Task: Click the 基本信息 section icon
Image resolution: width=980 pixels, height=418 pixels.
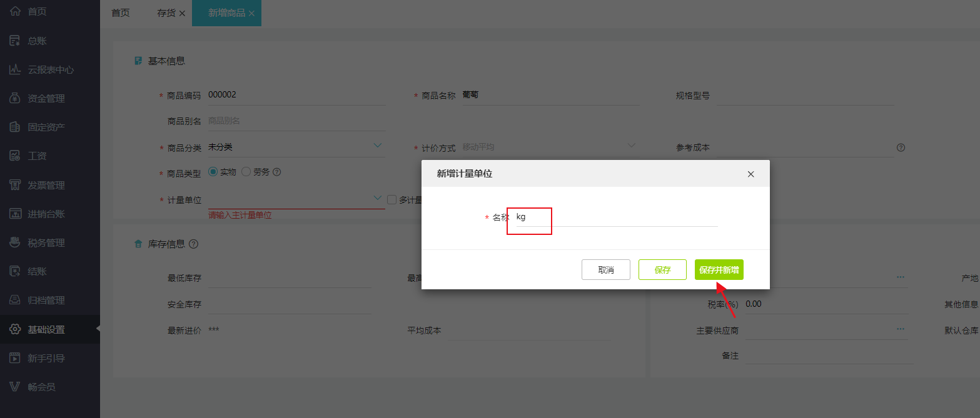Action: (x=139, y=61)
